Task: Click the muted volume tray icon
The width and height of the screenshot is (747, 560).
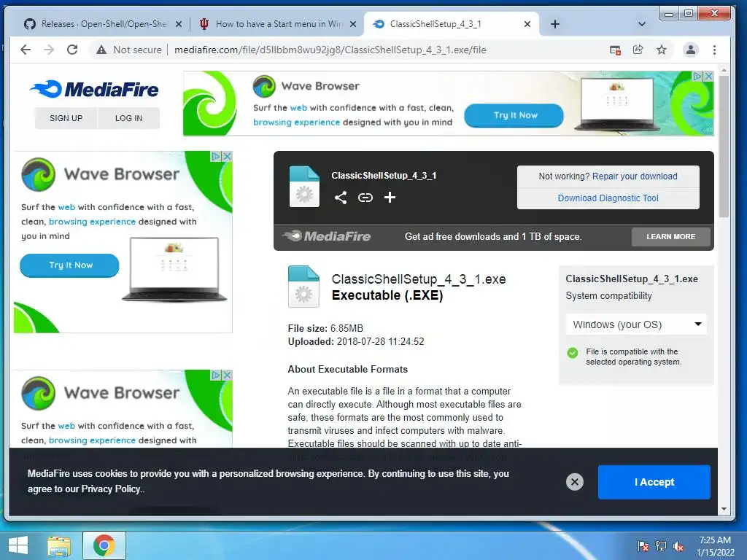Action: pyautogui.click(x=678, y=546)
